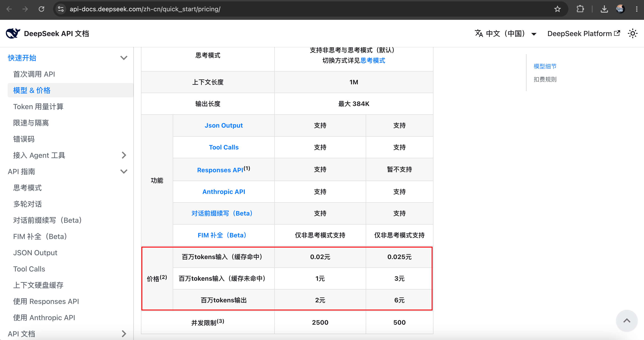Open the FIM 补全（Beta）table link
Screen dimensions: 644x340
[222, 235]
